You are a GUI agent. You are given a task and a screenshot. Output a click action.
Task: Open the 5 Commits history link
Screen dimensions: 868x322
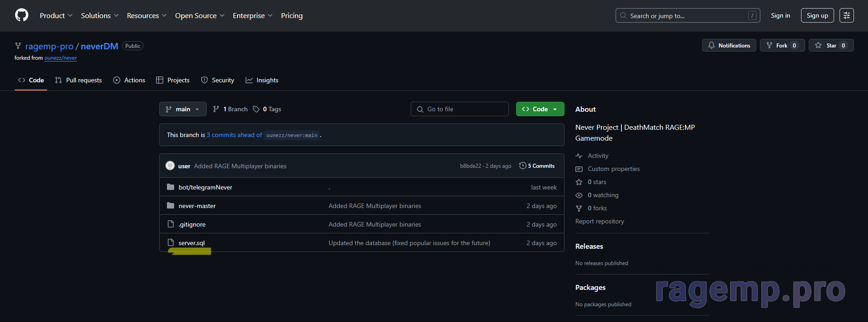coord(537,166)
